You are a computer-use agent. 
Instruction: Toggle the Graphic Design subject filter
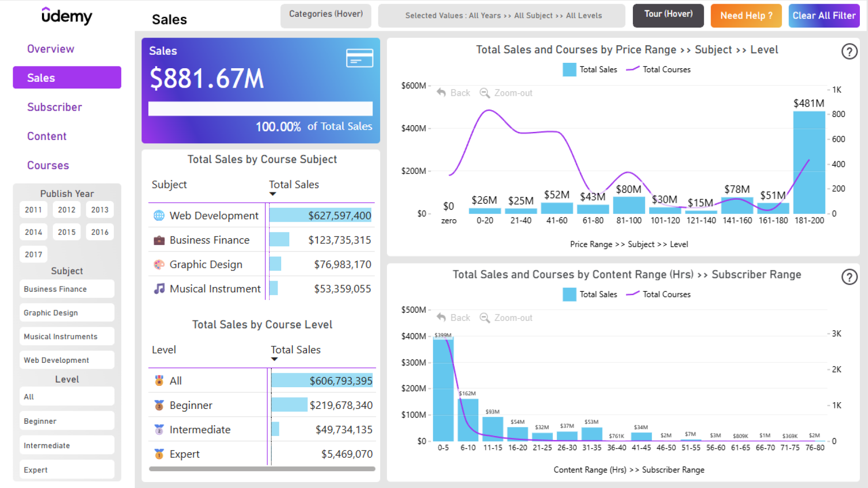pos(66,313)
